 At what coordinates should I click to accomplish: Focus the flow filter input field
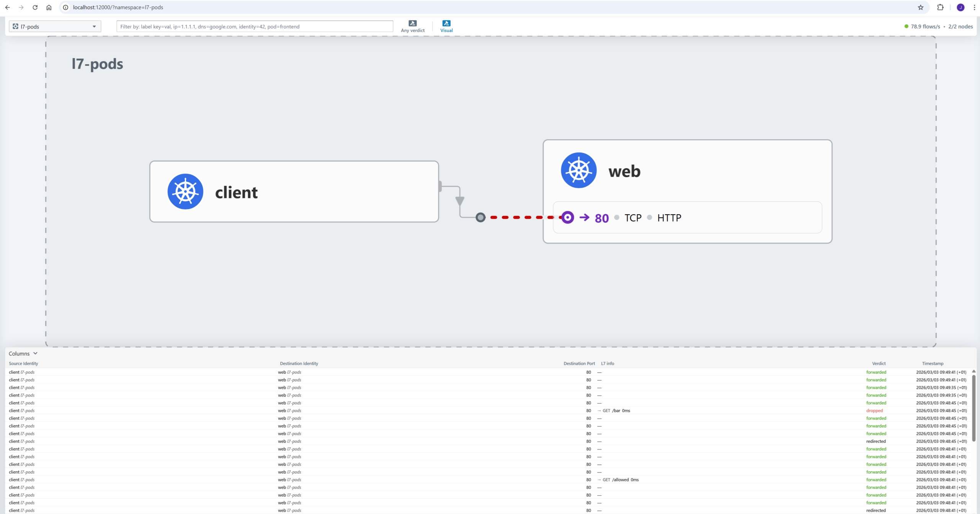click(255, 26)
